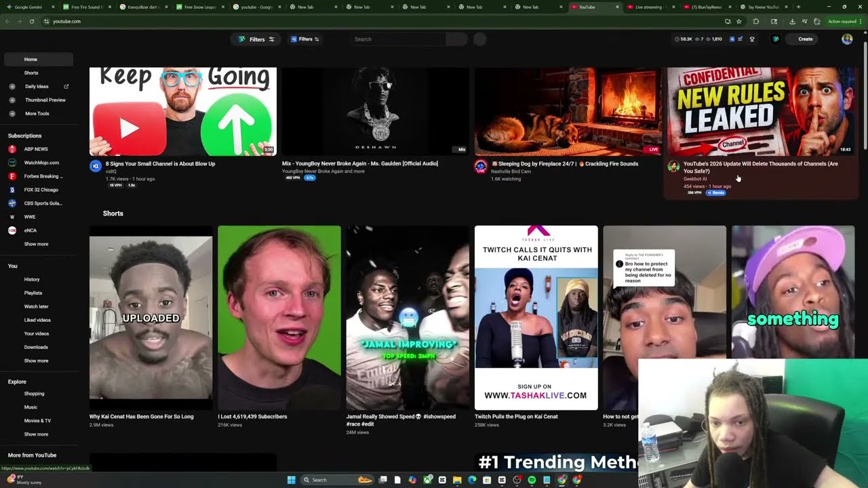Open Windows Start menu
868x488 pixels.
tap(291, 480)
